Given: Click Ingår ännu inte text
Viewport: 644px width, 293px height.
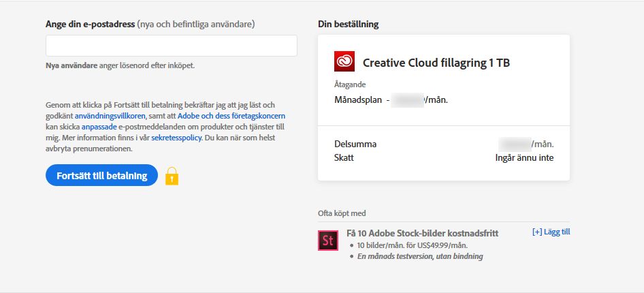Looking at the screenshot, I should (524, 158).
